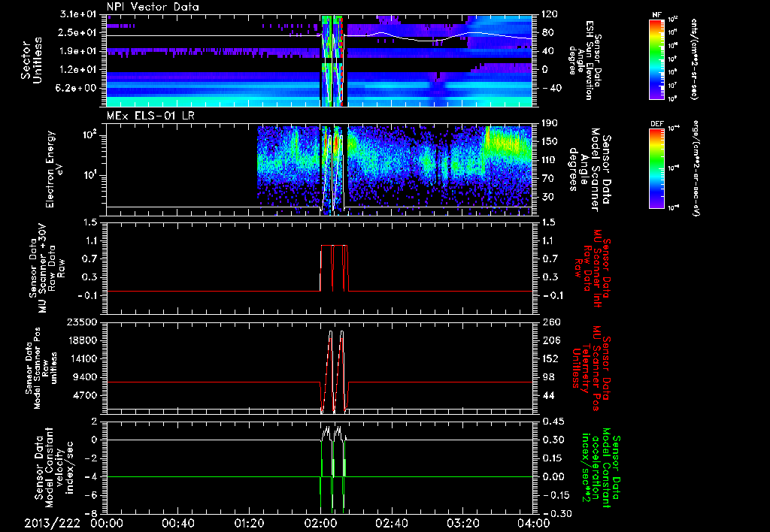770x532 pixels.
Task: Click the "1.9e+01" sector tick label
Action: click(x=78, y=51)
